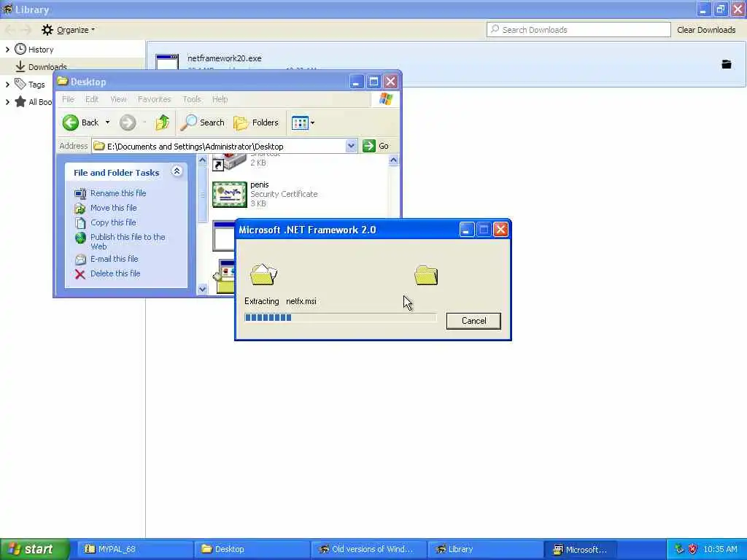Cancel the .NET Framework extraction
Viewport: 747px width, 560px height.
tap(473, 321)
